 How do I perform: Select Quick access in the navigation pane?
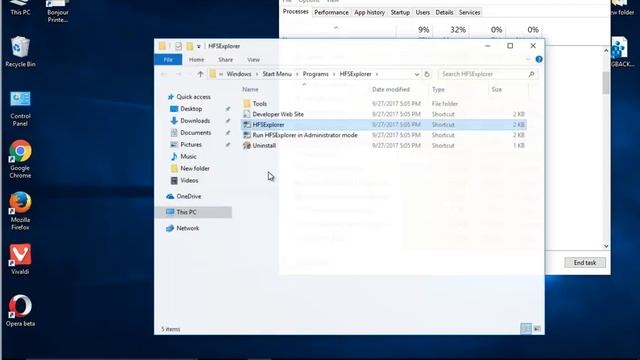(x=193, y=97)
